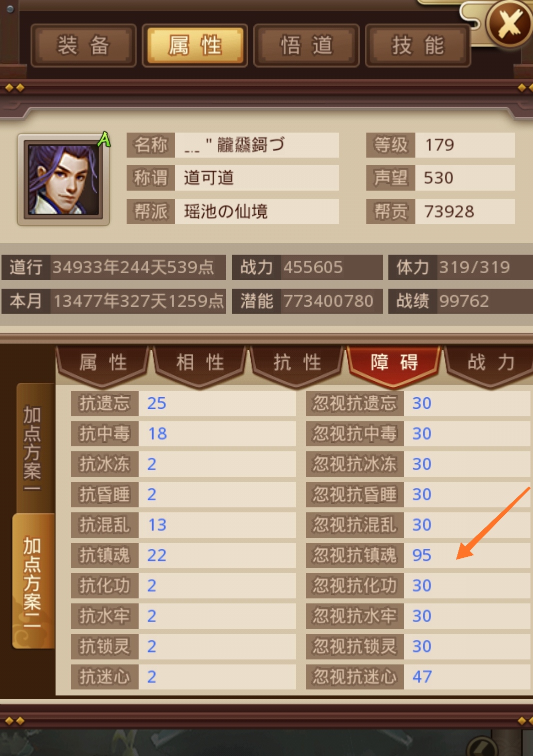Select the 属性 attributes tab at top
The width and height of the screenshot is (533, 756).
(x=195, y=46)
